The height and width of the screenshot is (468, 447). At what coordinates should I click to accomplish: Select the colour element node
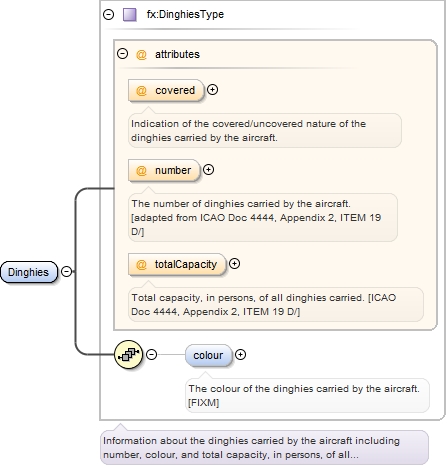coord(208,355)
